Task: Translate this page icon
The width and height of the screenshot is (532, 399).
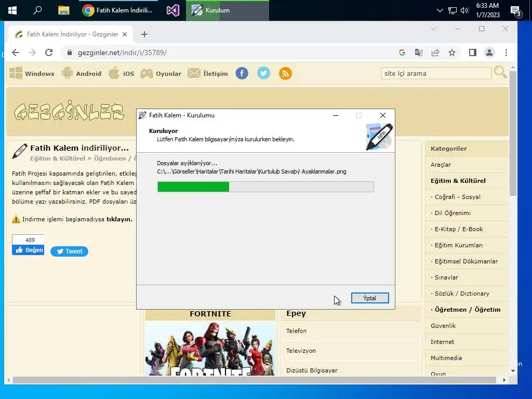Action: (419, 52)
